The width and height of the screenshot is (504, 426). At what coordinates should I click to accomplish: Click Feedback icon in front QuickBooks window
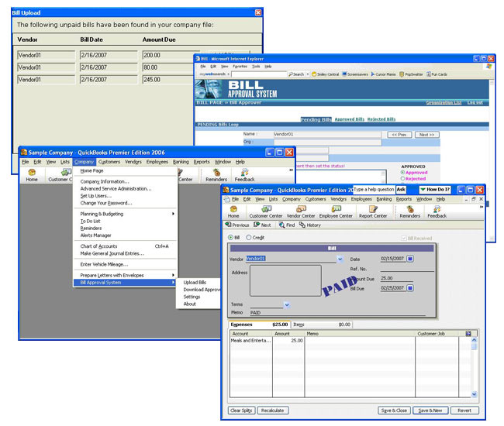tap(437, 212)
